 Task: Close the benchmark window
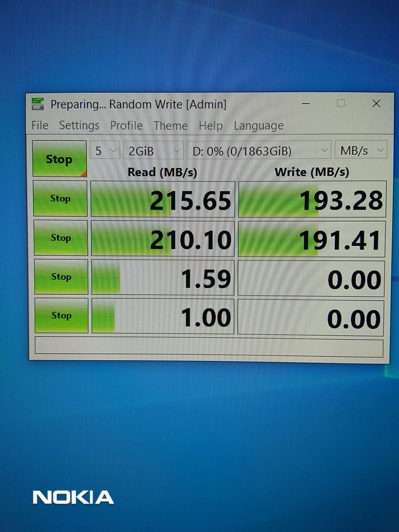click(x=376, y=104)
